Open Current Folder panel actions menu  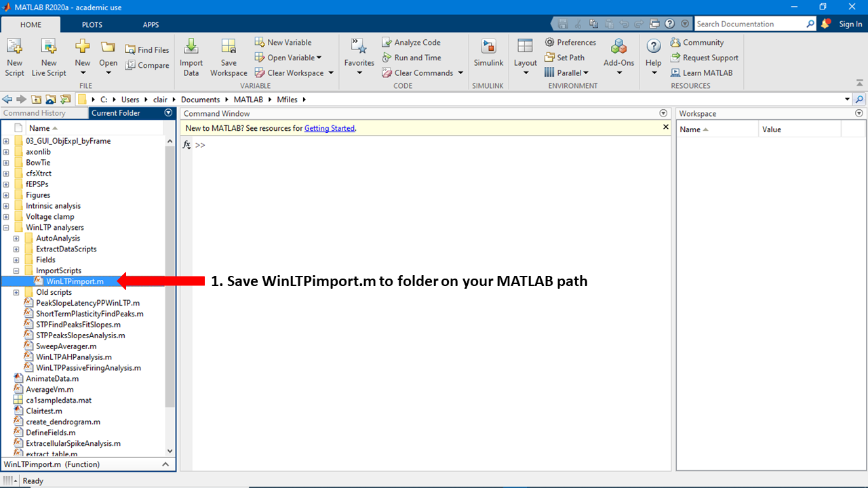(x=168, y=113)
